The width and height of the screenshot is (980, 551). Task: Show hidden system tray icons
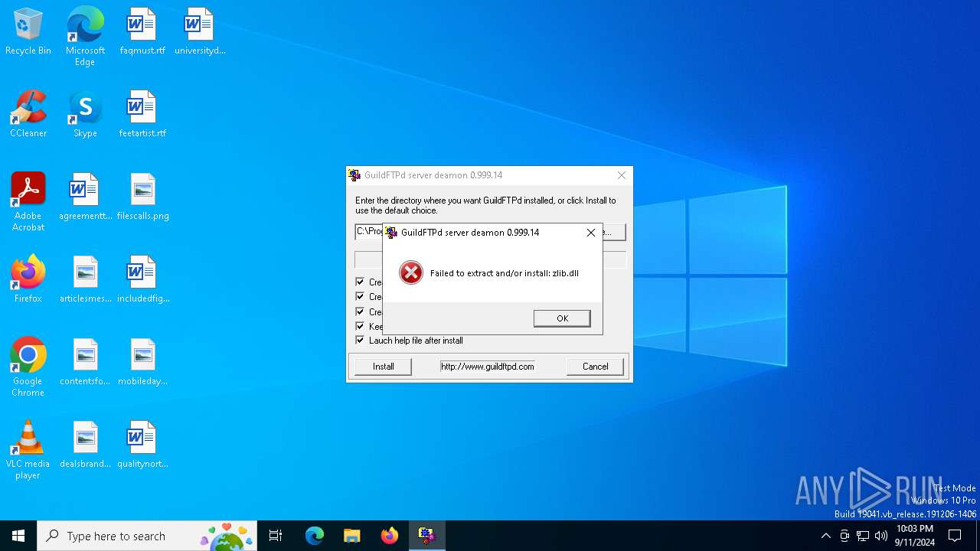(825, 536)
